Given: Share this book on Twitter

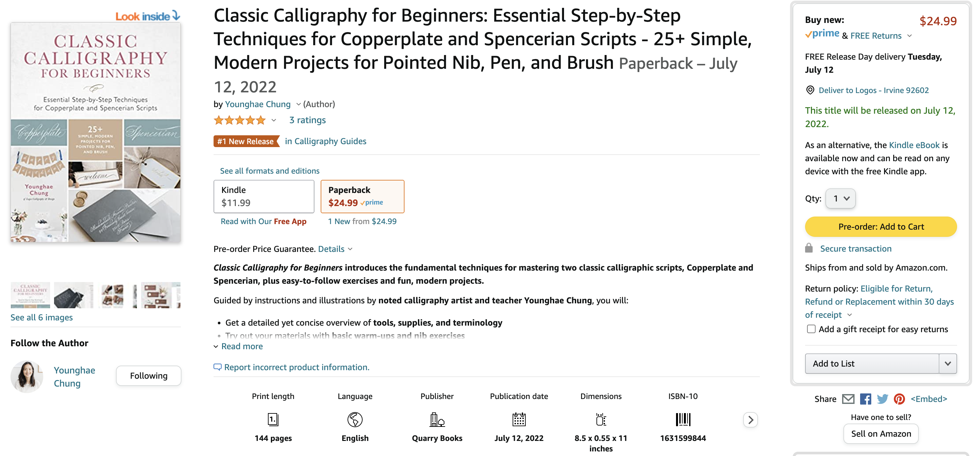Looking at the screenshot, I should point(882,399).
